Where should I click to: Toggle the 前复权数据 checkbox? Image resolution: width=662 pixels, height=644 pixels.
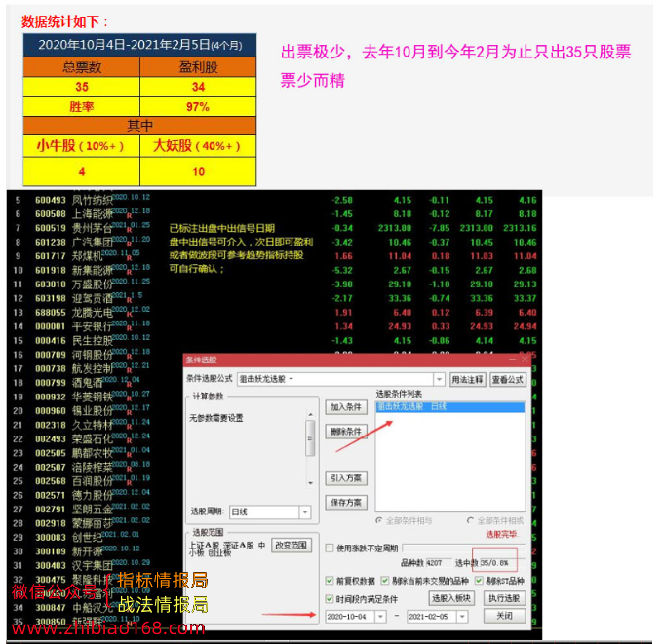click(330, 581)
